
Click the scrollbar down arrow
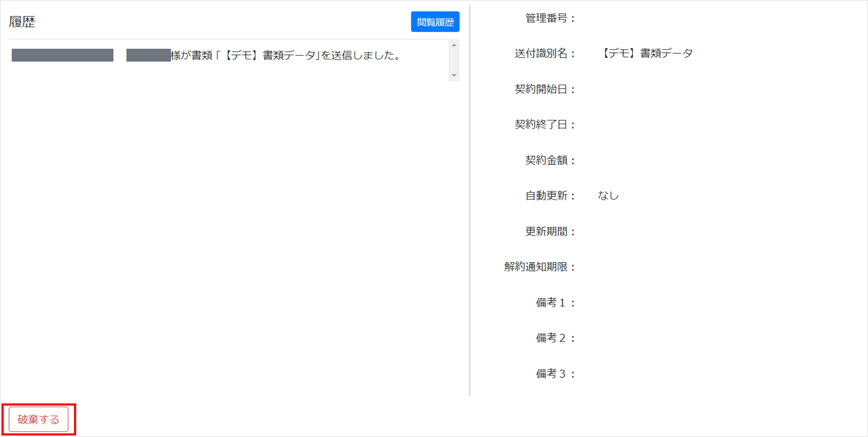coord(454,76)
